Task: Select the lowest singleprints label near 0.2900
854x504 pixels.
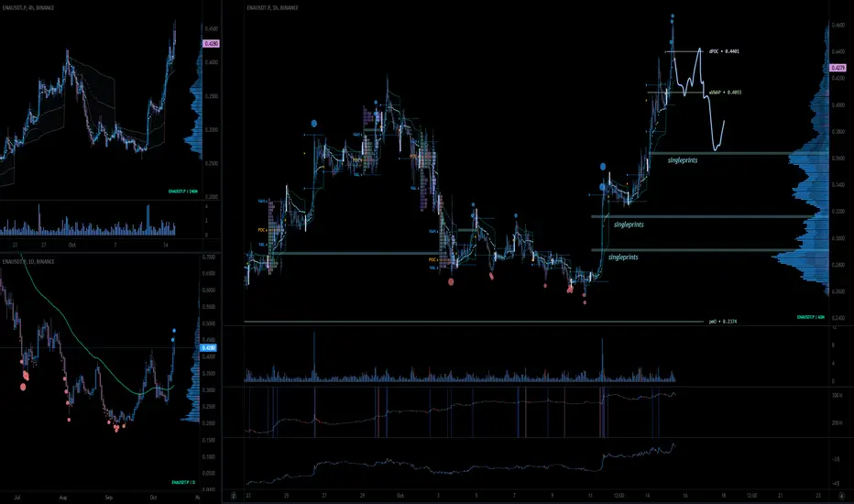Action: 623,257
